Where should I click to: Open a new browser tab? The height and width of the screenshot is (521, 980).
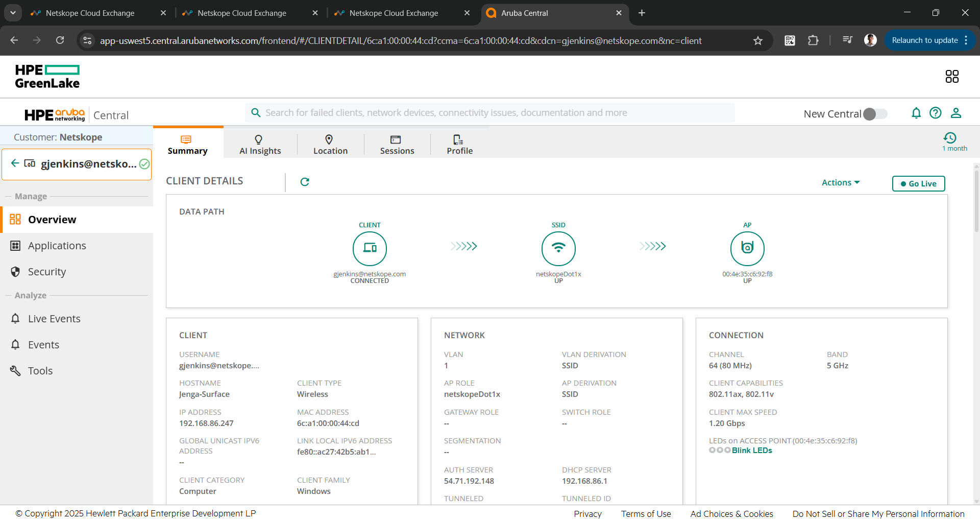tap(642, 13)
